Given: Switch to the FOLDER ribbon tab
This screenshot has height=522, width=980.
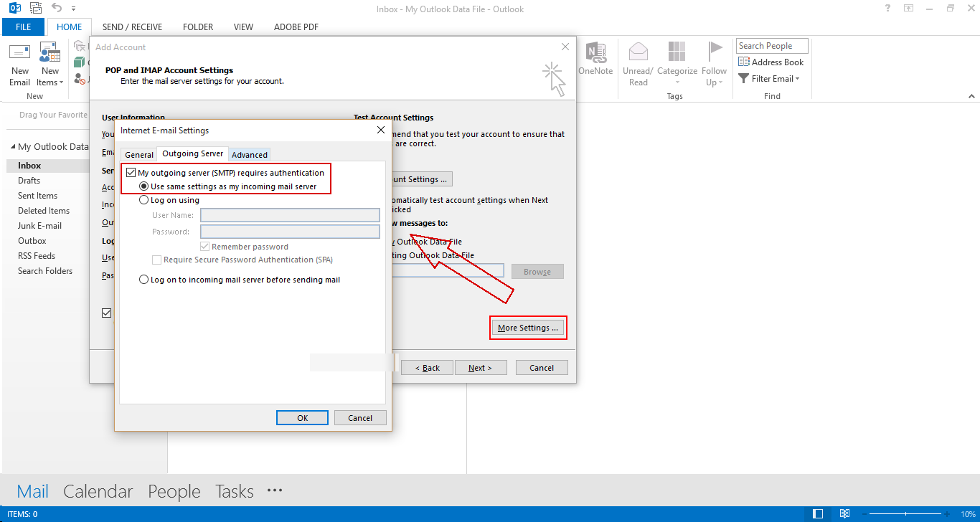Looking at the screenshot, I should [198, 27].
